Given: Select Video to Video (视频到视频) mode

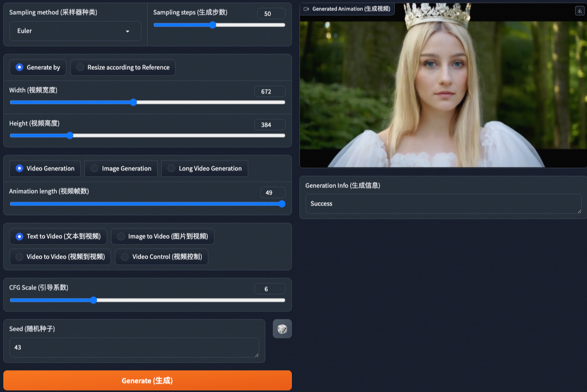Looking at the screenshot, I should coord(60,257).
